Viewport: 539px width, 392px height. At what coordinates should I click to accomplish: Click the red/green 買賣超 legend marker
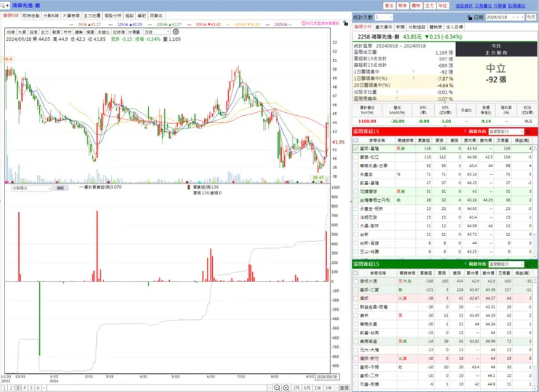[x=189, y=187]
